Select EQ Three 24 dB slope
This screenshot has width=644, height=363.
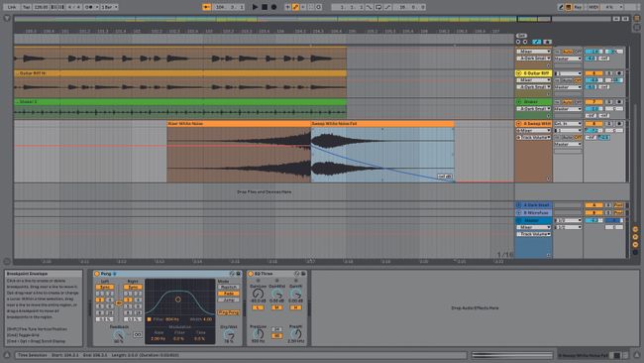point(276,329)
